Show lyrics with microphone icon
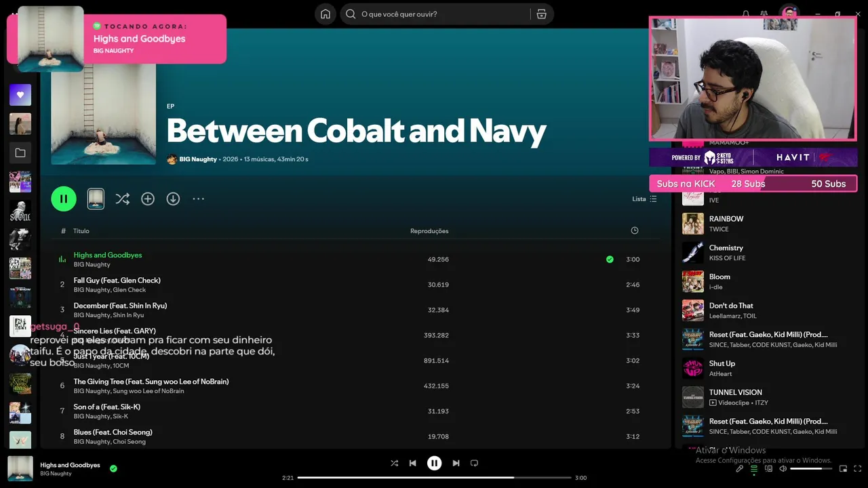868x488 pixels. pyautogui.click(x=740, y=468)
